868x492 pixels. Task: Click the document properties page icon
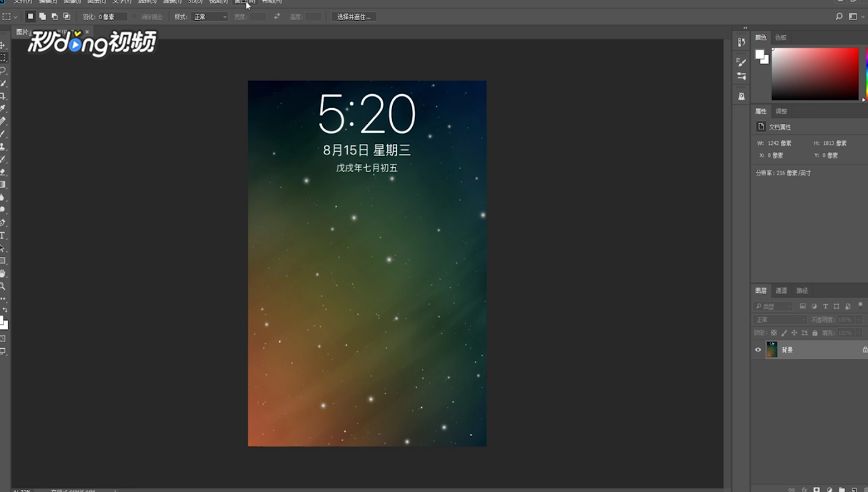click(x=761, y=126)
